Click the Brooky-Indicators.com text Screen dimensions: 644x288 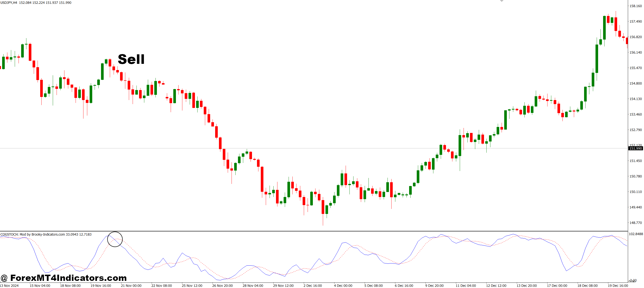[x=48, y=234]
